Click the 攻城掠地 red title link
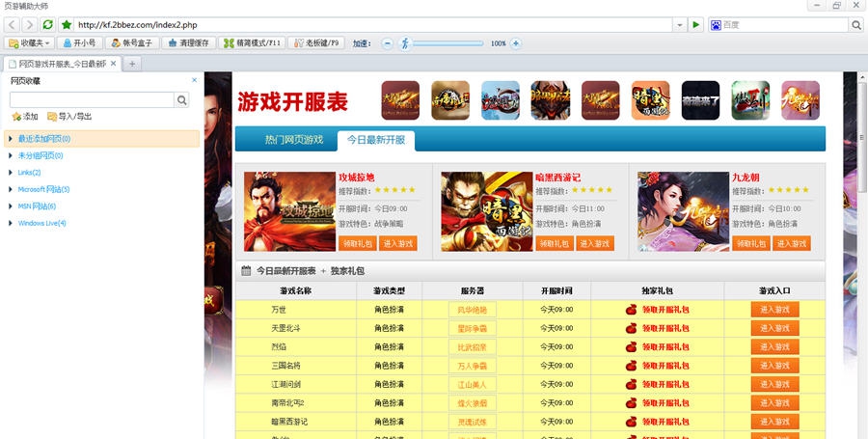Screen dimensions: 868x439 357,178
